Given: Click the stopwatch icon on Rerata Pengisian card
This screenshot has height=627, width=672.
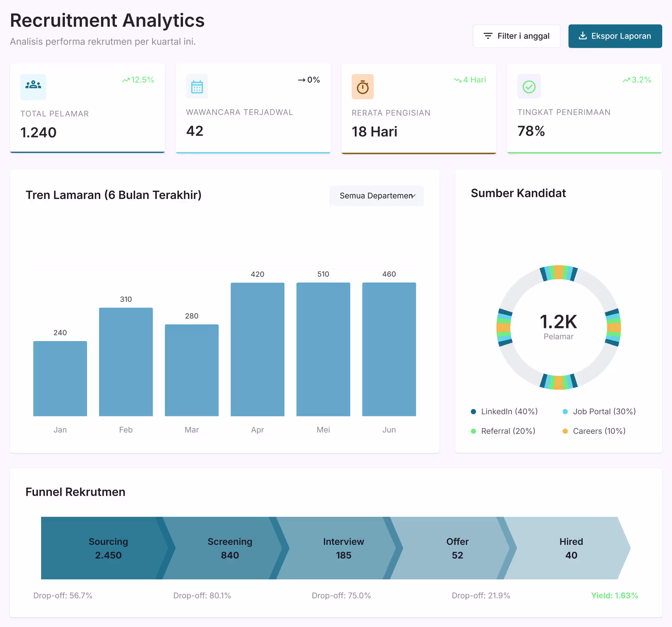Looking at the screenshot, I should click(362, 87).
